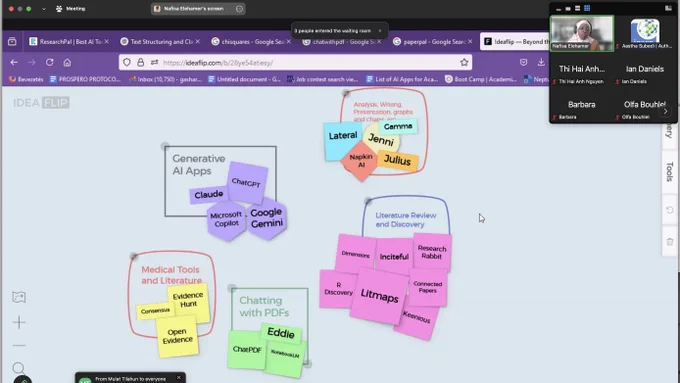Select Nafisa Elehamer video thumbnail
Viewport: 680px width, 383px height.
coord(582,33)
